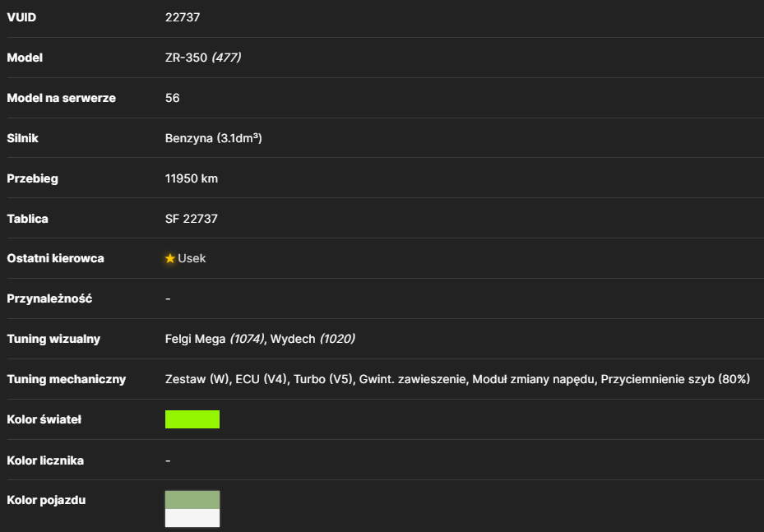
Task: Click the Przynależność row label
Action: [49, 298]
